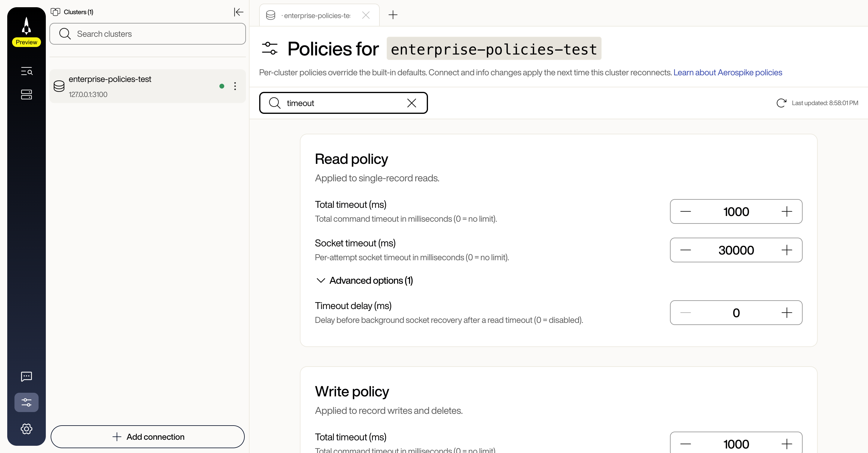
Task: Select enterprise-policies-test cluster in list
Action: point(148,86)
